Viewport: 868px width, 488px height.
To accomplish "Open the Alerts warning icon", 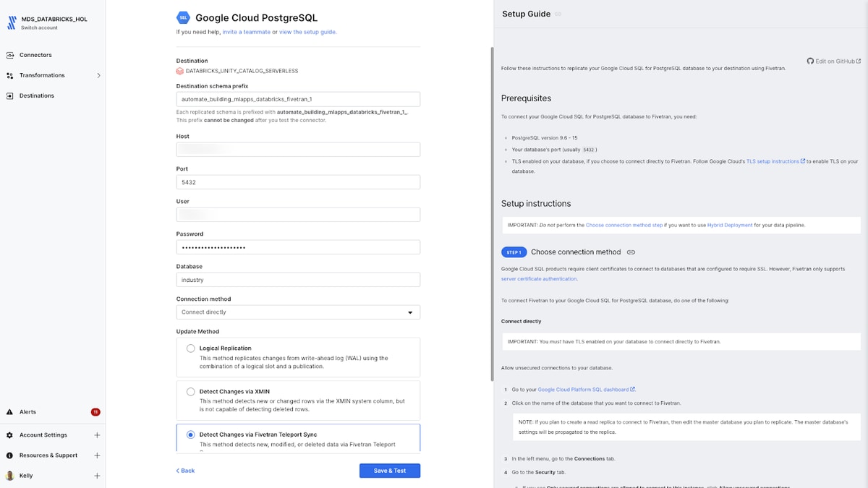I will 9,412.
